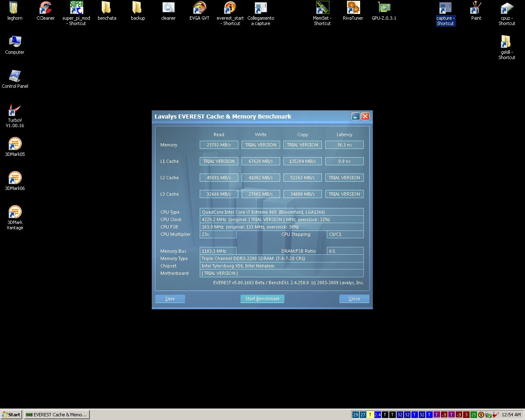The width and height of the screenshot is (525, 420).
Task: Open the leghorn desktop icon
Action: tap(15, 11)
